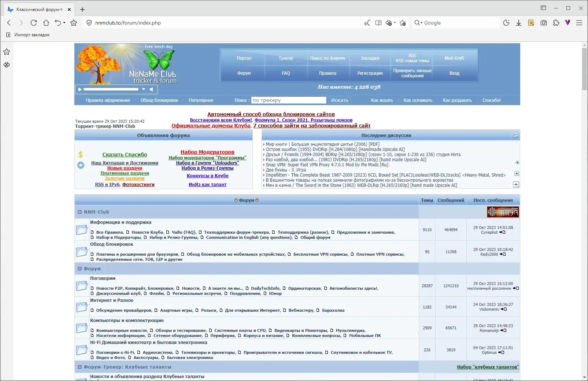Open the FAQ menu item
Image resolution: width=588 pixels, height=381 pixels.
(x=286, y=73)
